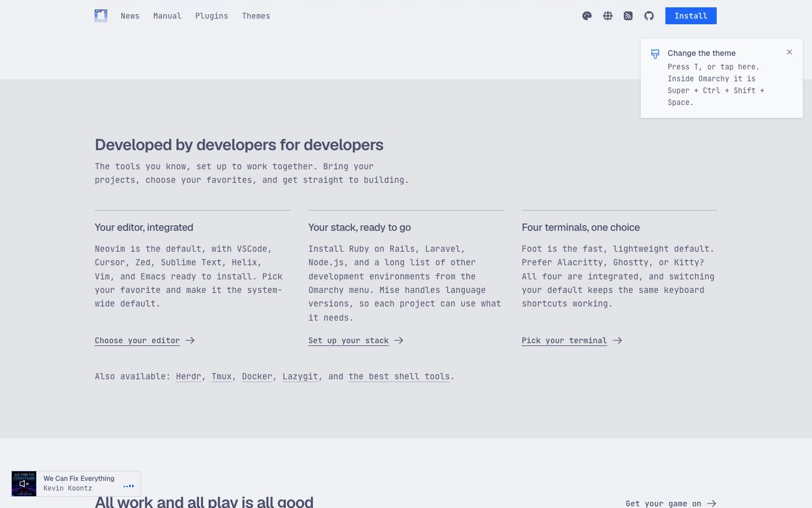Visit the GitHub repository icon
This screenshot has width=812, height=508.
coord(649,16)
